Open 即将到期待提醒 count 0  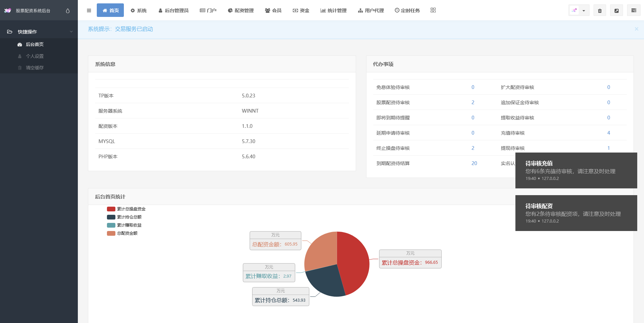(x=473, y=118)
